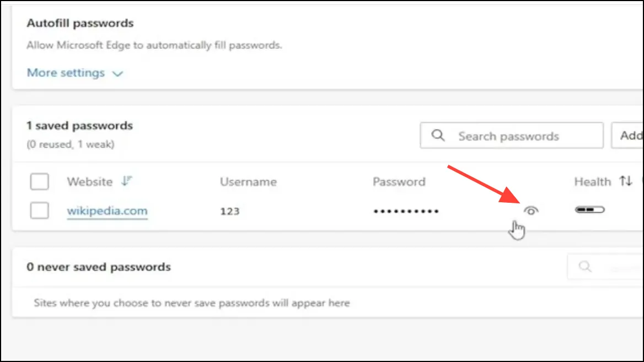Click the Password column header
This screenshot has width=644, height=362.
[x=399, y=181]
